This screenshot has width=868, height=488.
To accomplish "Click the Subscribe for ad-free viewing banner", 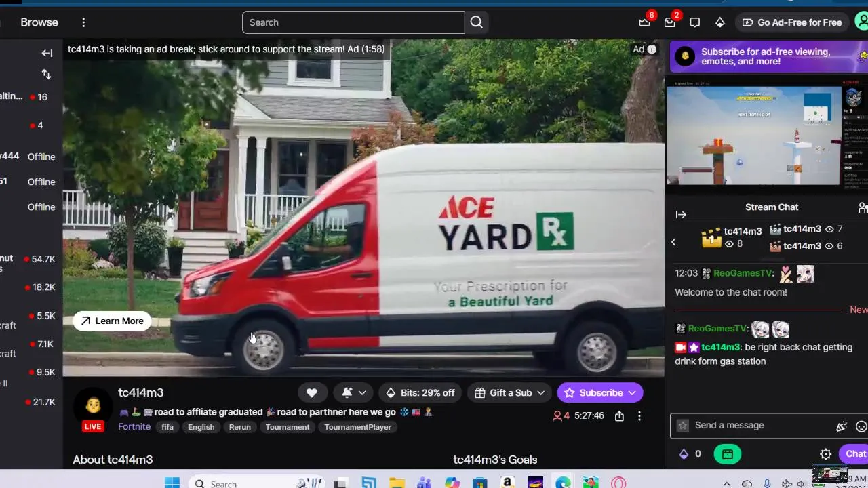I will tap(769, 56).
